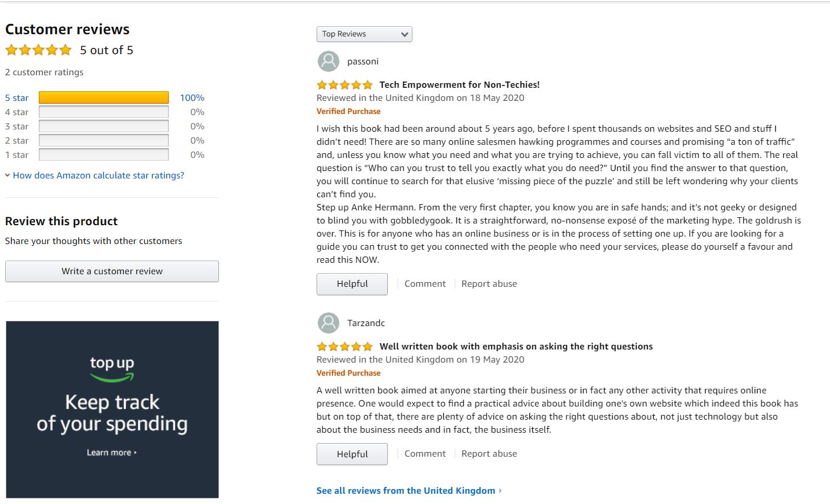
Task: Comment on Tarzandc's review
Action: [425, 454]
